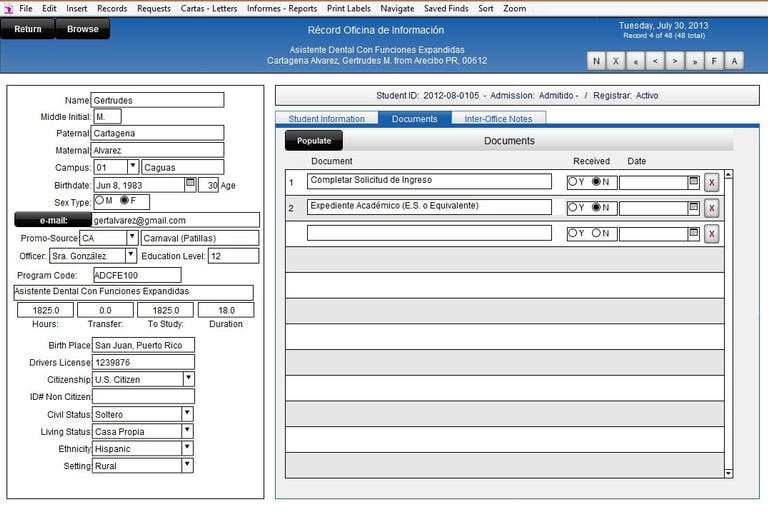Viewport: 768px width, 512px height.
Task: Select F for Sex Type
Action: coord(124,200)
